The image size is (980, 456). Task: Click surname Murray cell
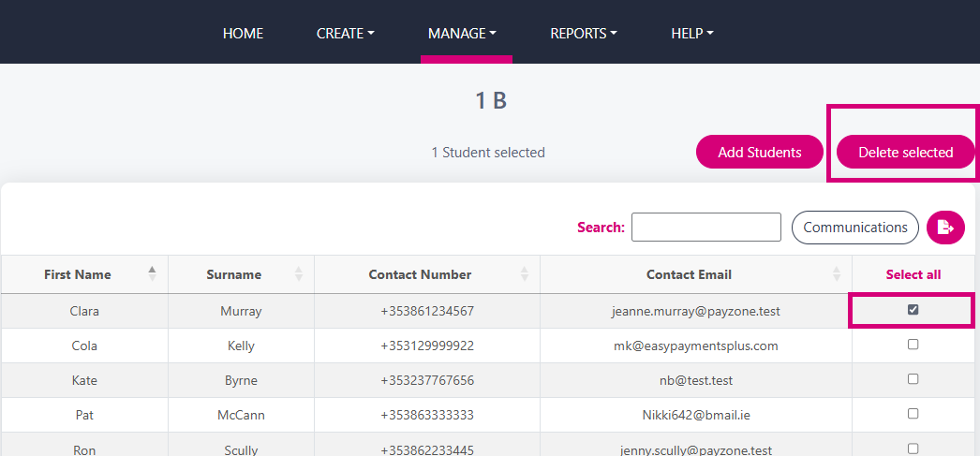[241, 311]
